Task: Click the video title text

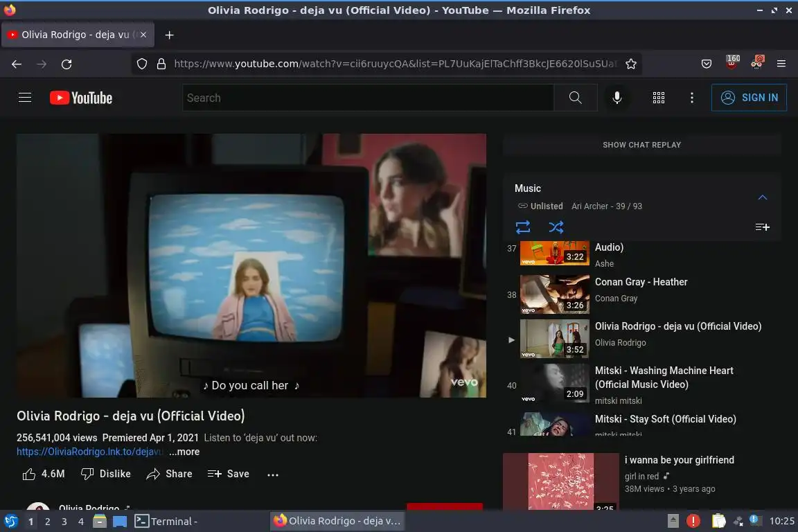Action: [x=131, y=416]
